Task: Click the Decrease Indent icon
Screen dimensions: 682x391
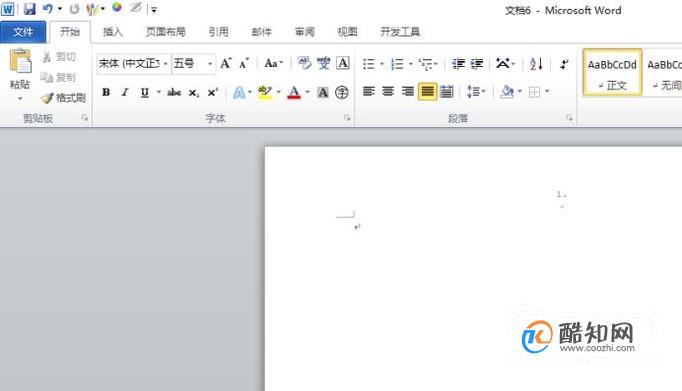Action: click(x=458, y=64)
